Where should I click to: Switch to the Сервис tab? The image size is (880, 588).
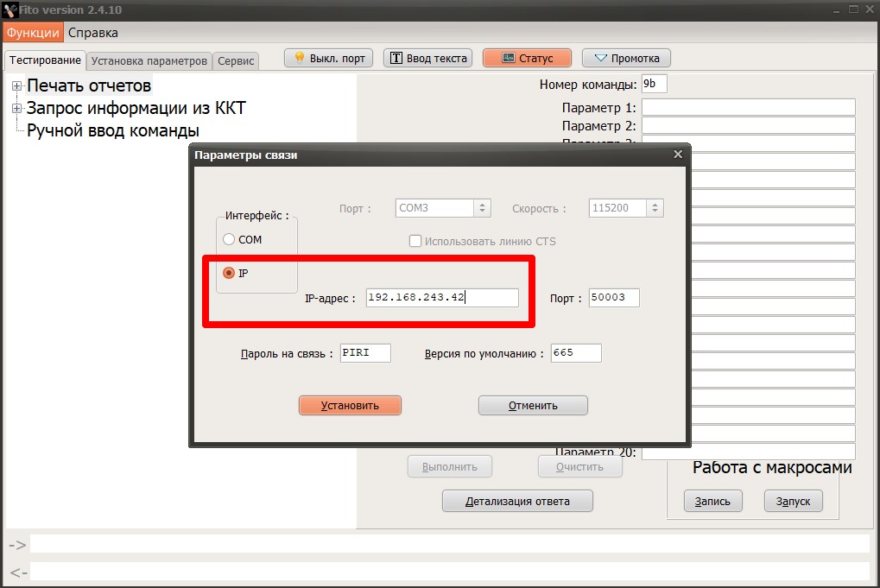(236, 61)
